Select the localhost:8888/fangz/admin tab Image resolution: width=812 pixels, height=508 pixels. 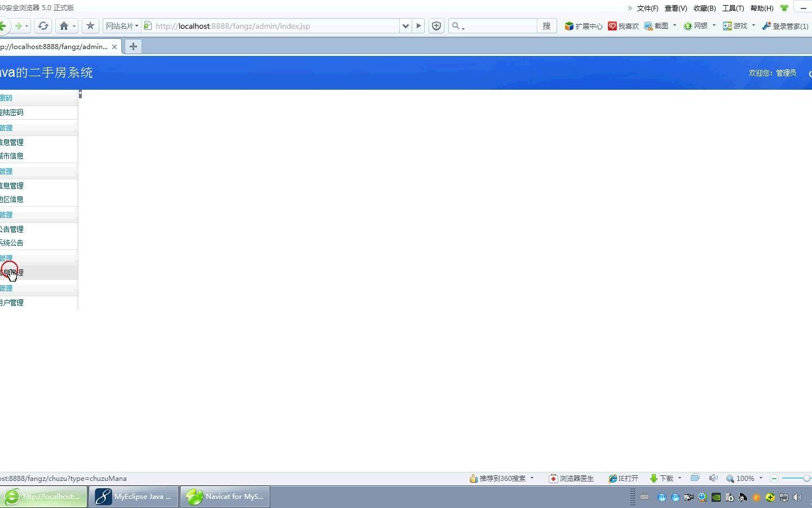point(54,47)
